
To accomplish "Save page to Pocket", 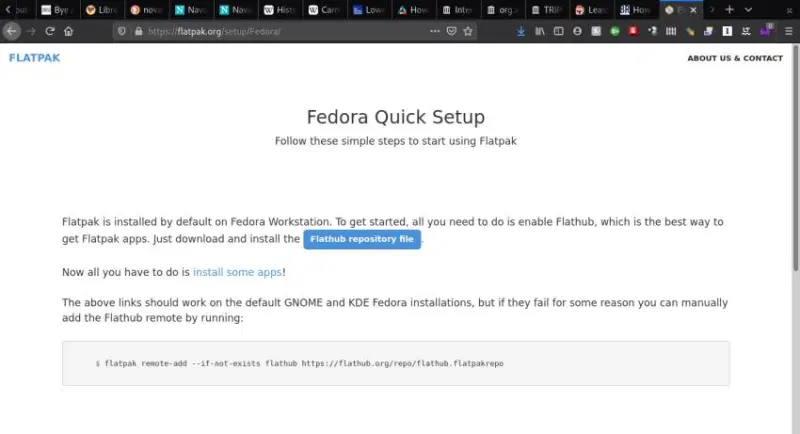I will pyautogui.click(x=451, y=31).
